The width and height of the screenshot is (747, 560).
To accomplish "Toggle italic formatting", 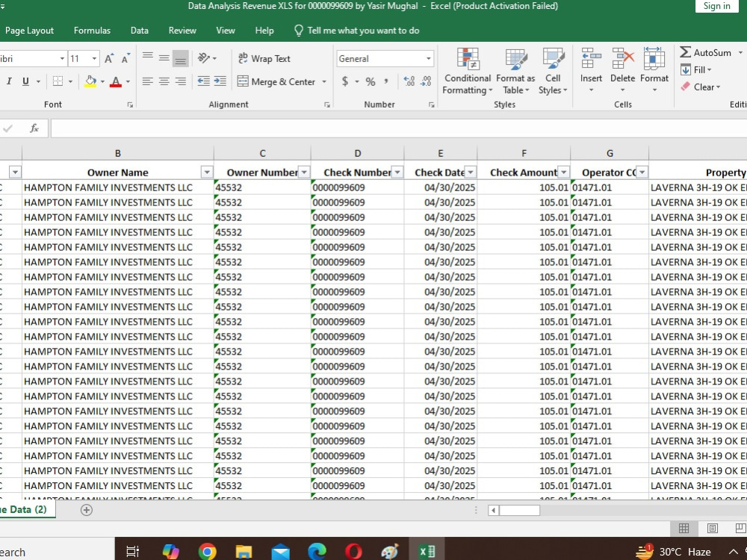I will point(9,81).
